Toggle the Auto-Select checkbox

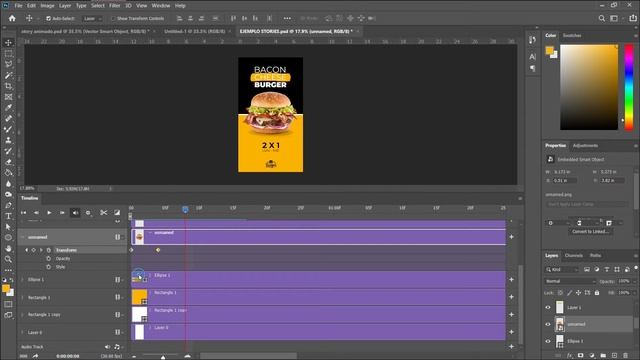click(x=48, y=18)
